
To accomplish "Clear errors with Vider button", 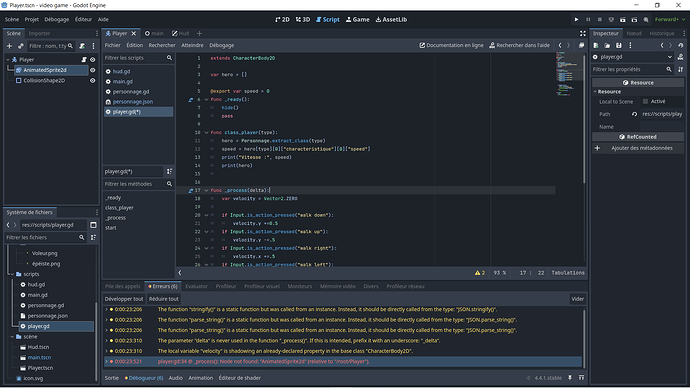I will [x=577, y=299].
